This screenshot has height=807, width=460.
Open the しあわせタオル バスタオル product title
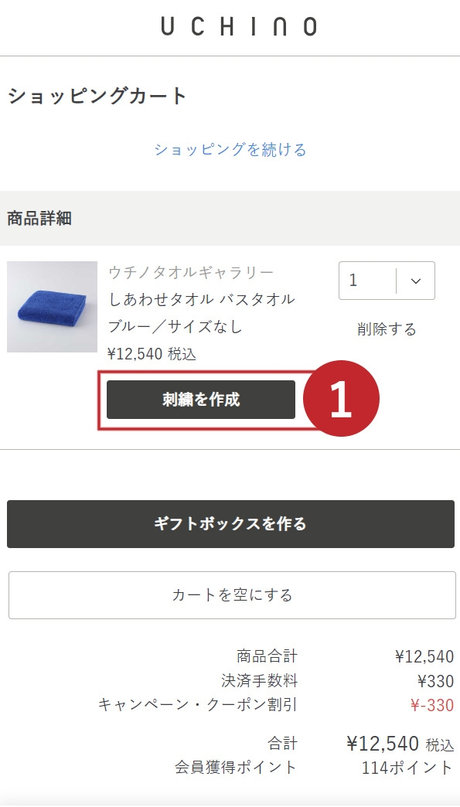[201, 299]
